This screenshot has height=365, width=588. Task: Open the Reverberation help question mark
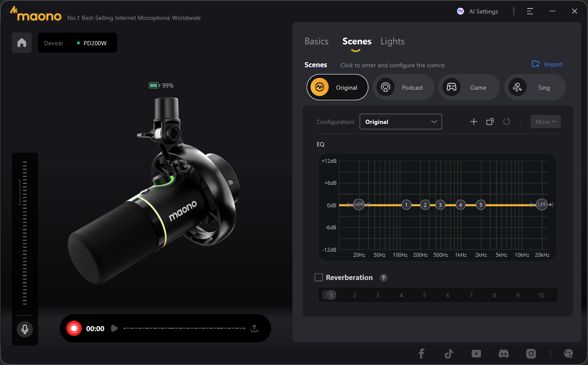point(383,278)
